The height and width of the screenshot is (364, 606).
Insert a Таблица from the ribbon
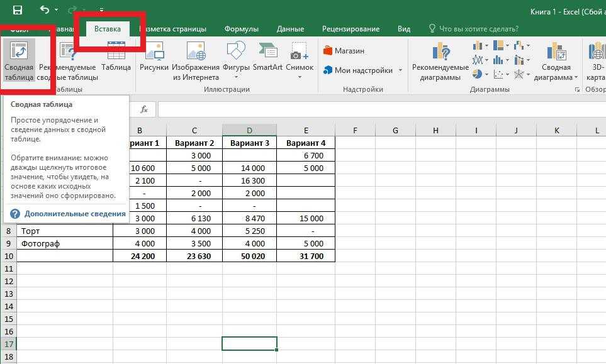(x=116, y=57)
